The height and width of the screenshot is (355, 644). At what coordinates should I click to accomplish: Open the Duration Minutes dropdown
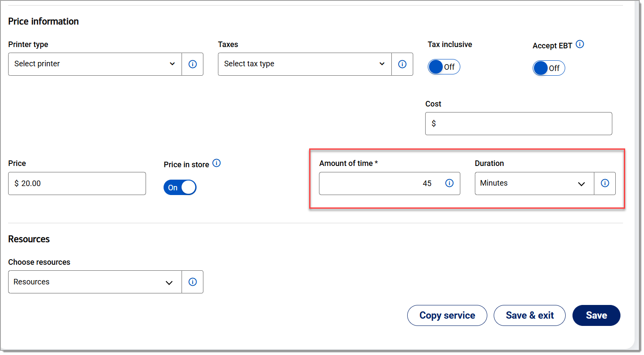tap(534, 183)
